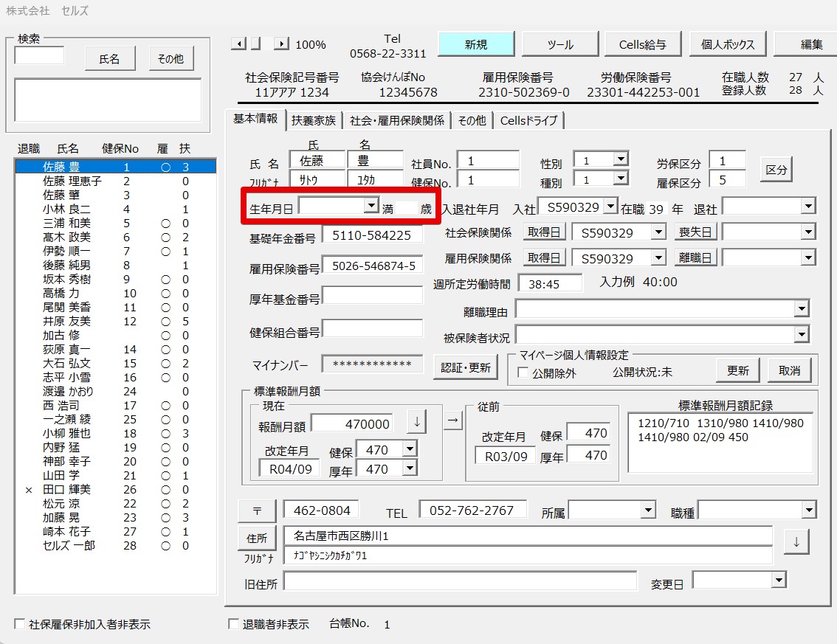Click the 報酬月額 field showing 470000
Image resolution: width=837 pixels, height=644 pixels.
pyautogui.click(x=352, y=423)
